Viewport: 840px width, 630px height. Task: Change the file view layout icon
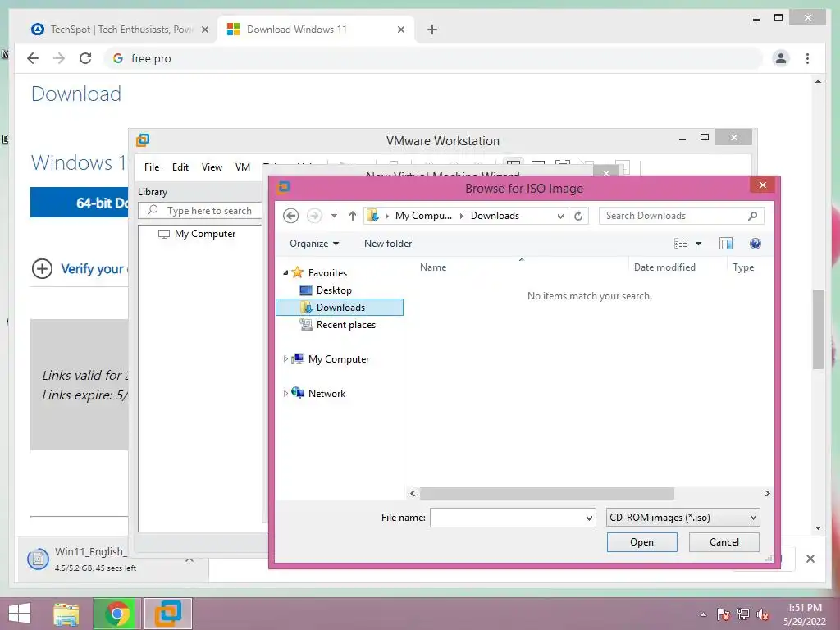pyautogui.click(x=680, y=244)
